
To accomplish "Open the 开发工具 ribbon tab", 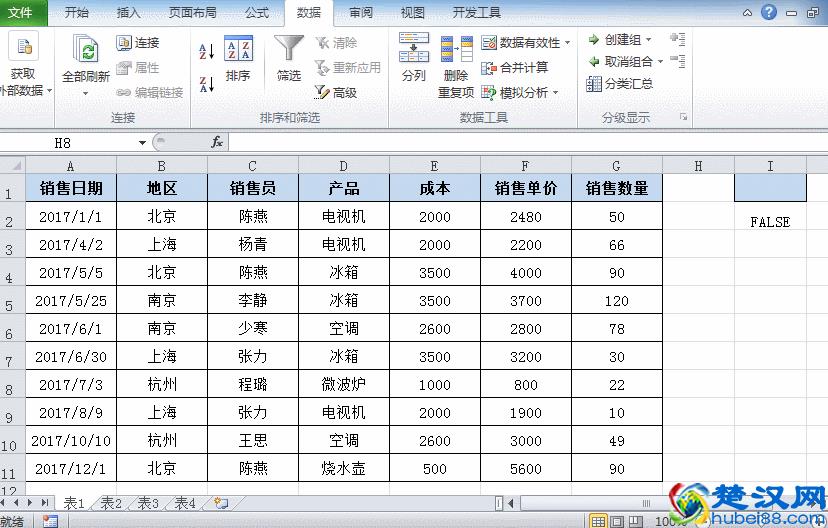I will 476,13.
